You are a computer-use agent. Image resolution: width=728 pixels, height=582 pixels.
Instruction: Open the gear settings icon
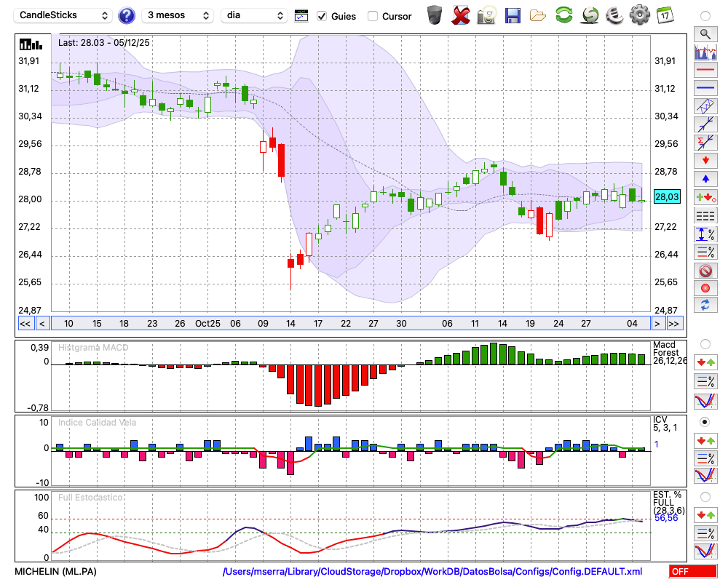pos(639,15)
